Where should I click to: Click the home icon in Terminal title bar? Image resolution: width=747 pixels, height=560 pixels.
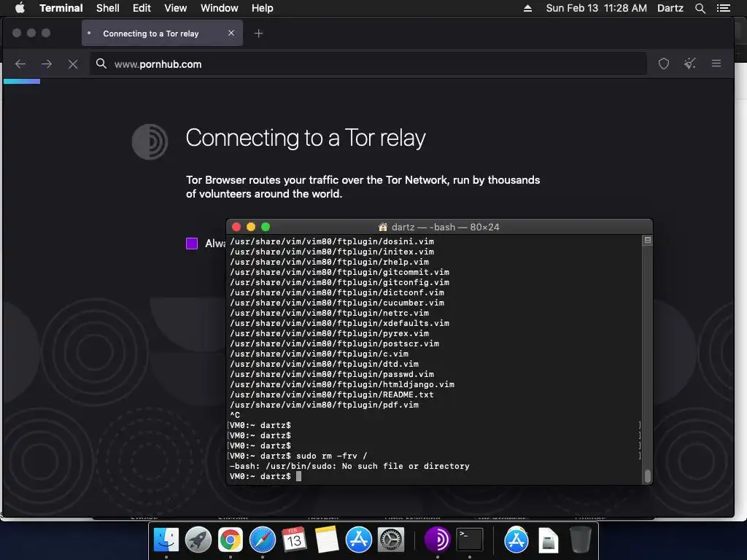tap(382, 227)
